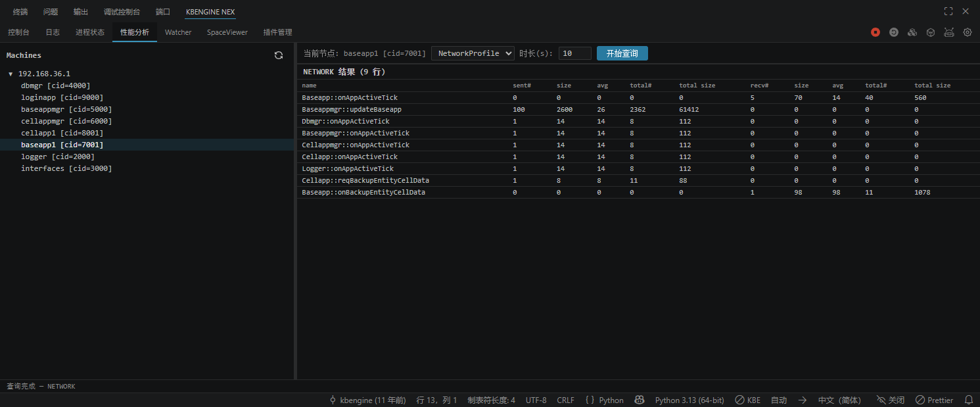Click the name column header
The width and height of the screenshot is (980, 407).
(309, 85)
